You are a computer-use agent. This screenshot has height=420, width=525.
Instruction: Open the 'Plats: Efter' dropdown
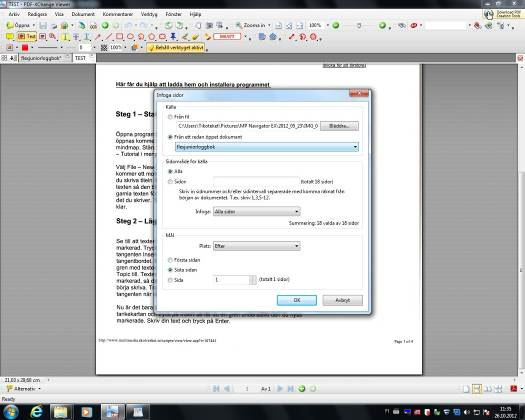[x=256, y=246]
